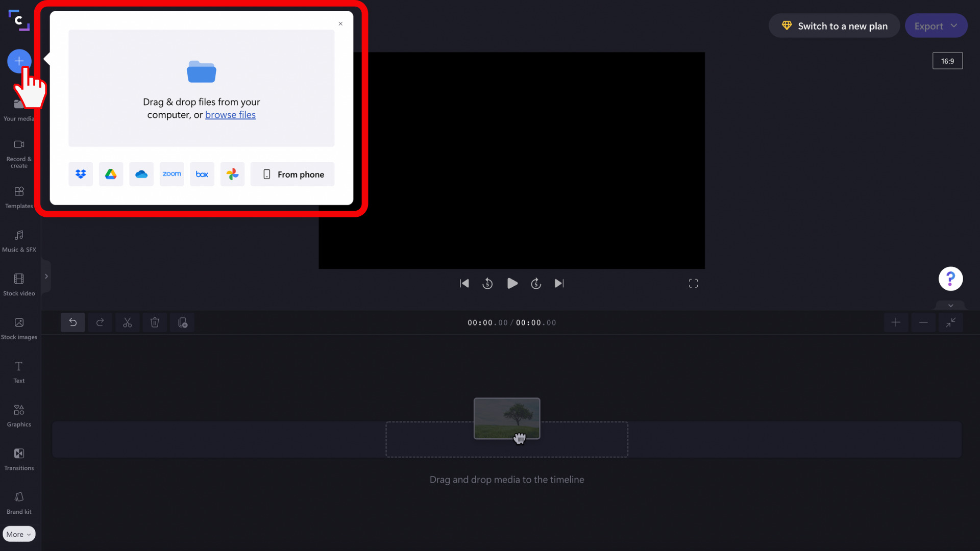The image size is (980, 551).
Task: Open the Transitions tab
Action: tap(19, 458)
